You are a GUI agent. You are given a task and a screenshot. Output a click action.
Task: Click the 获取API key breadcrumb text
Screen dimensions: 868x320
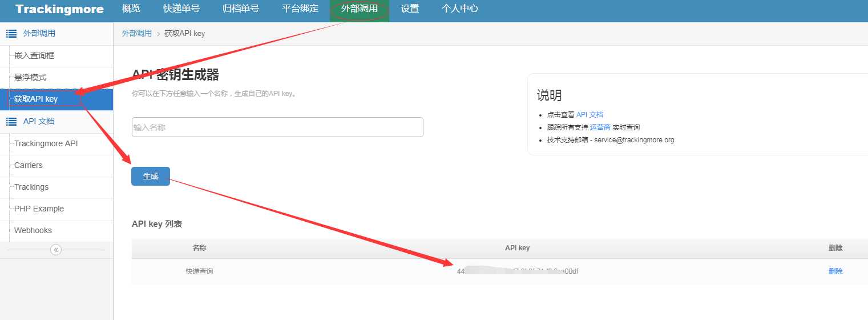(184, 34)
